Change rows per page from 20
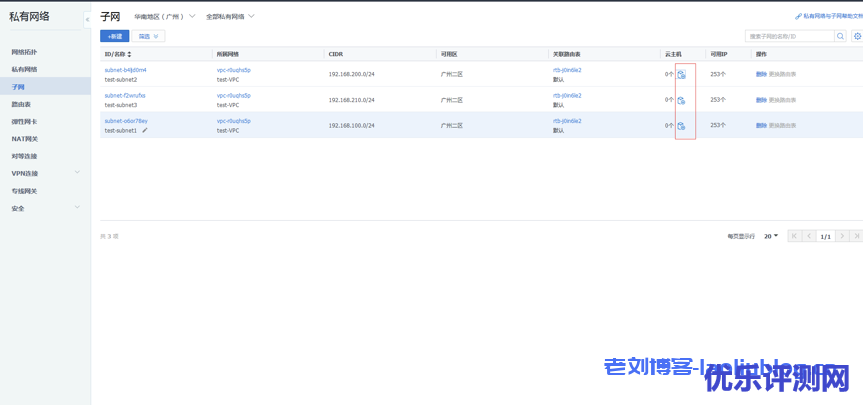 tap(771, 236)
